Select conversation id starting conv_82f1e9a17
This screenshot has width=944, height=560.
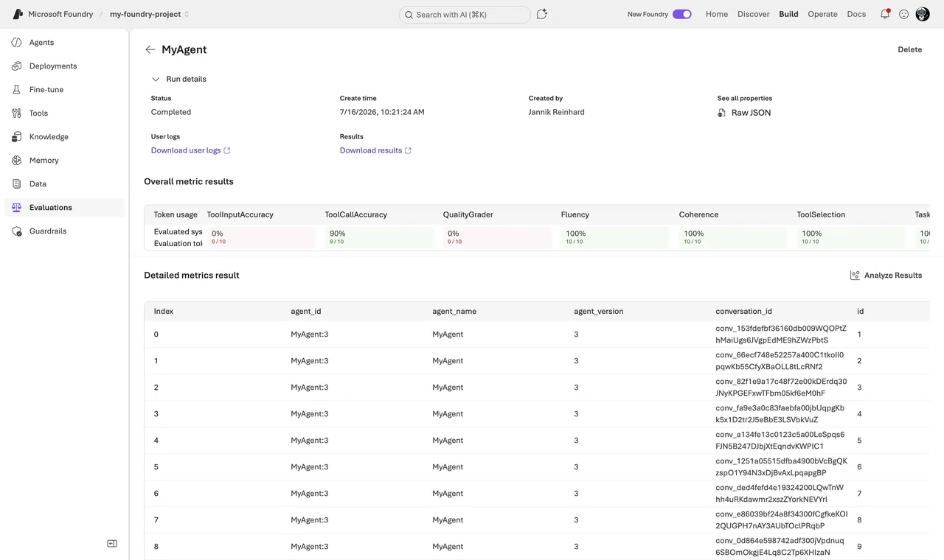pyautogui.click(x=781, y=388)
